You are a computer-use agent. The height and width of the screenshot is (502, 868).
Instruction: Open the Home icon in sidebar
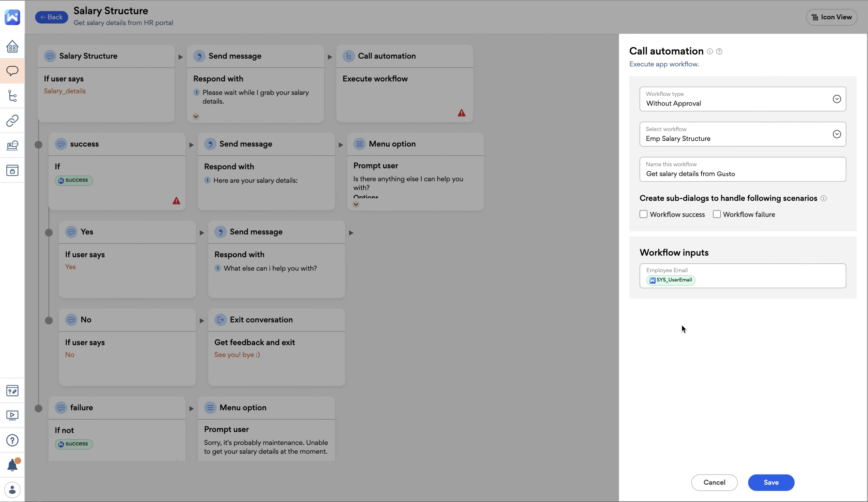(12, 46)
